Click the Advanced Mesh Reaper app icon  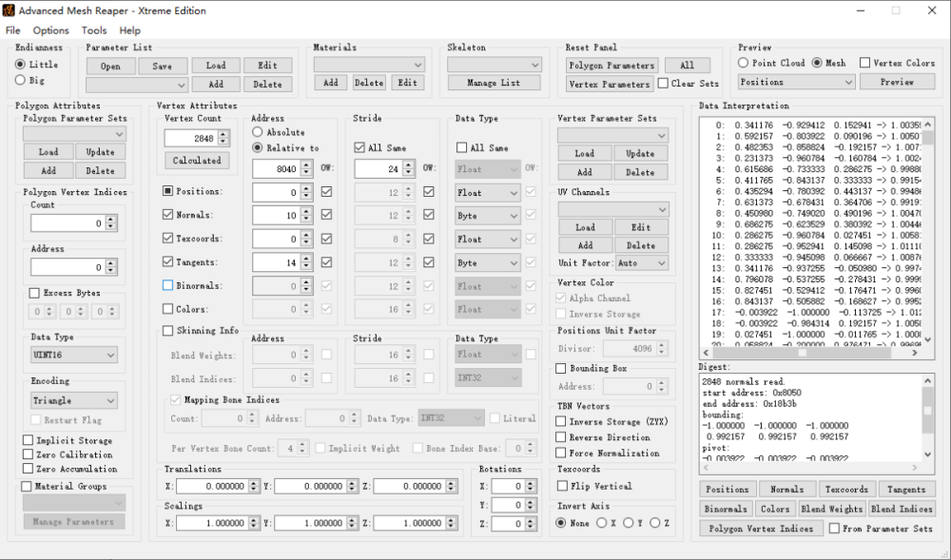(10, 10)
